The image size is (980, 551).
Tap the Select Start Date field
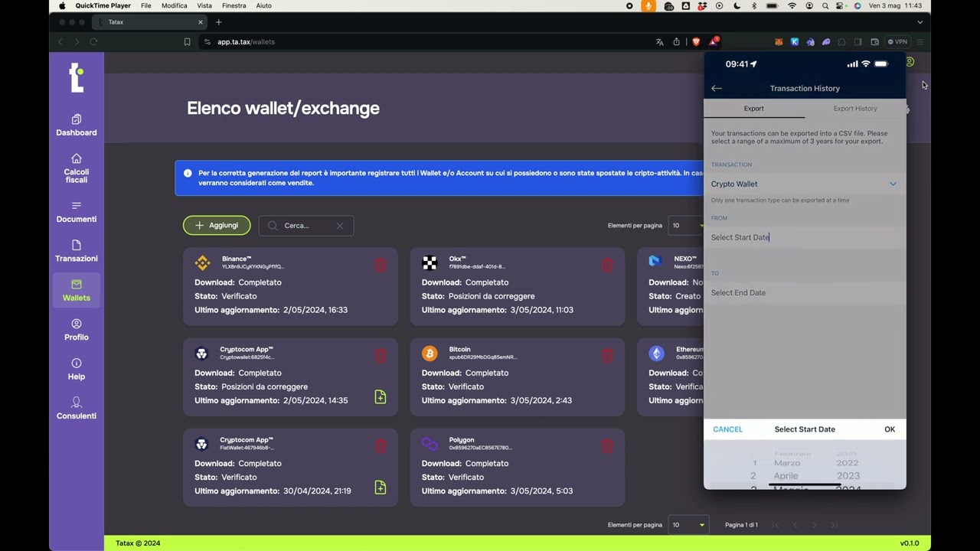pos(805,237)
